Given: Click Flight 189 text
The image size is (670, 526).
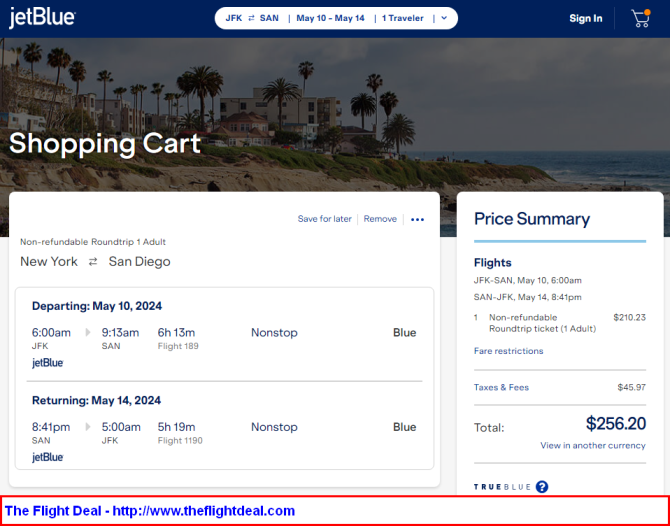Looking at the screenshot, I should 178,346.
